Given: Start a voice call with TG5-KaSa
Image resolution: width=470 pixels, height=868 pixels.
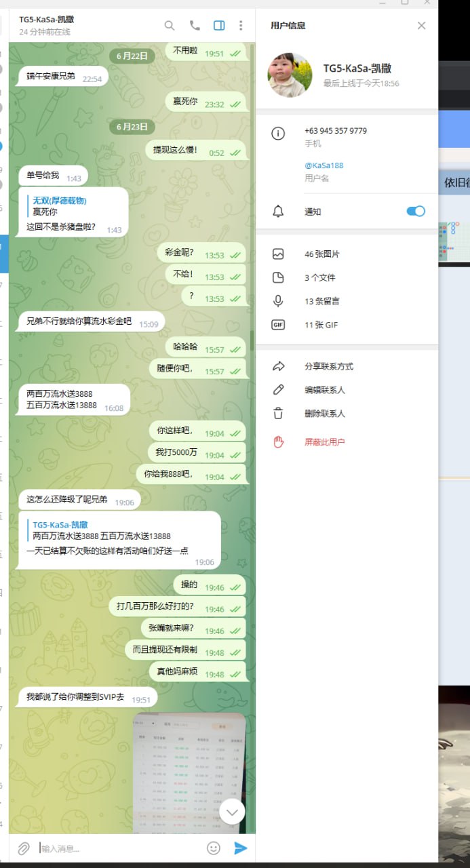Looking at the screenshot, I should pyautogui.click(x=195, y=26).
